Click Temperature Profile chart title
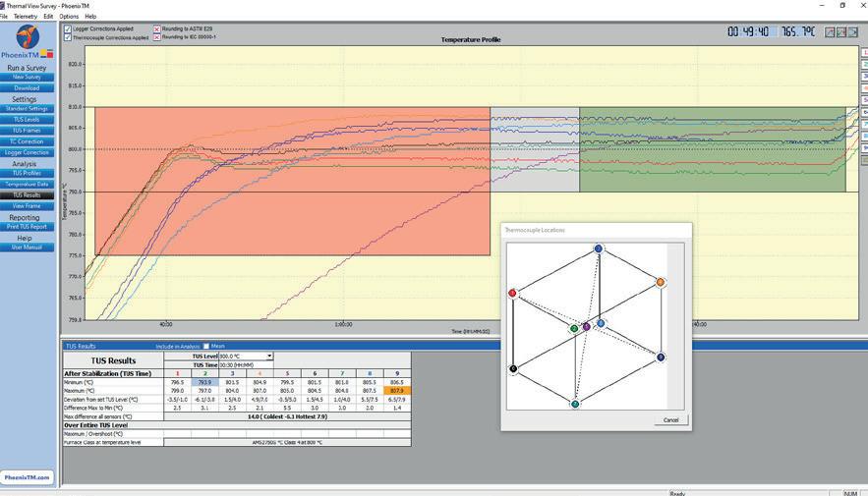Screen dimensions: 868x496 471,40
